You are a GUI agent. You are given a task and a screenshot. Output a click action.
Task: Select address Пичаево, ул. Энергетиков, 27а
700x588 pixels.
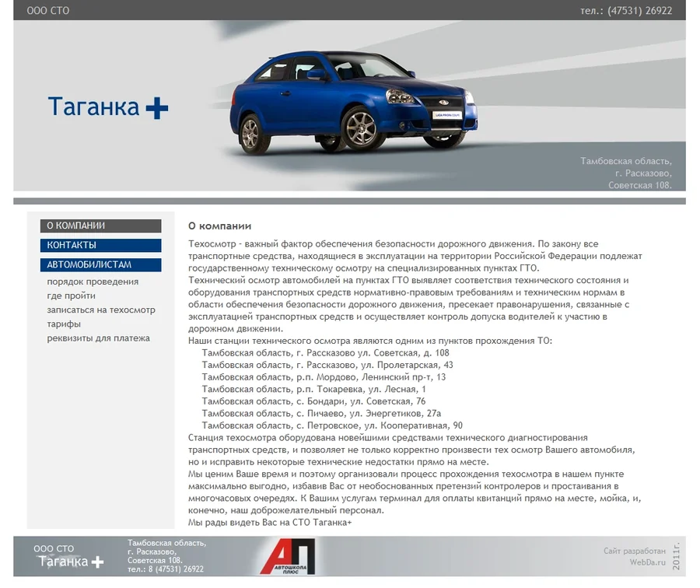[x=321, y=413]
